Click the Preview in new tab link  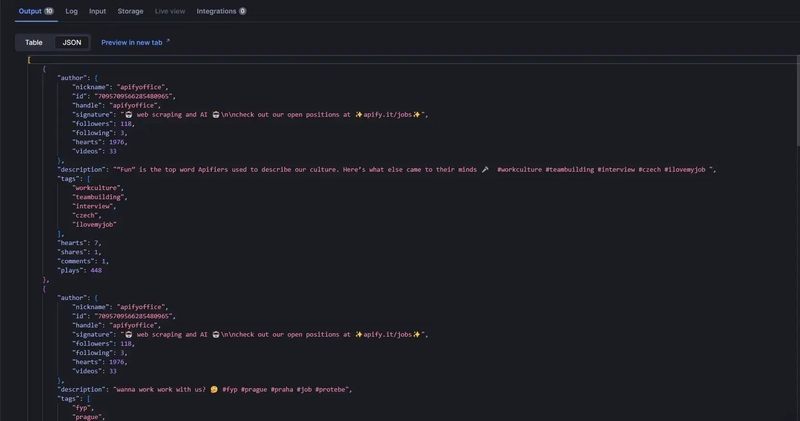pos(131,42)
